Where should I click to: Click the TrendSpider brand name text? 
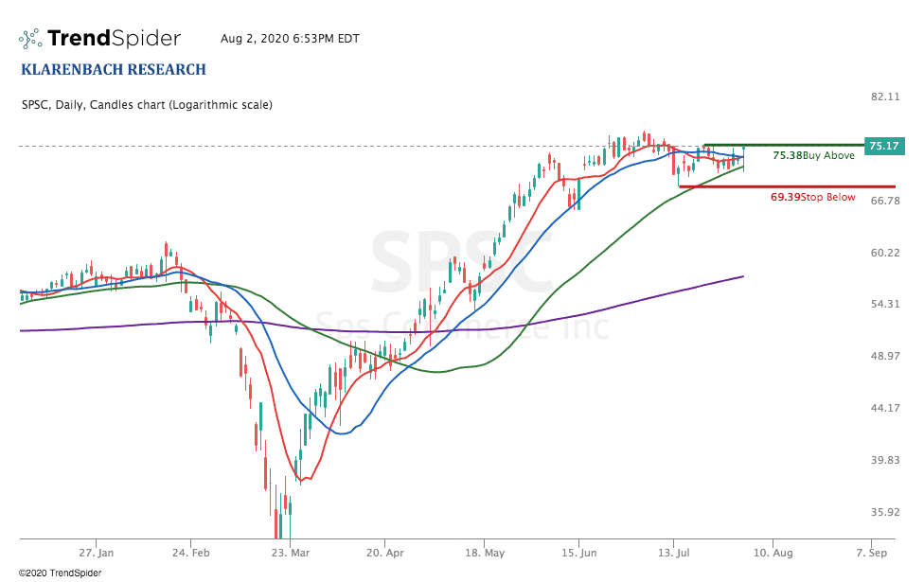[x=114, y=38]
